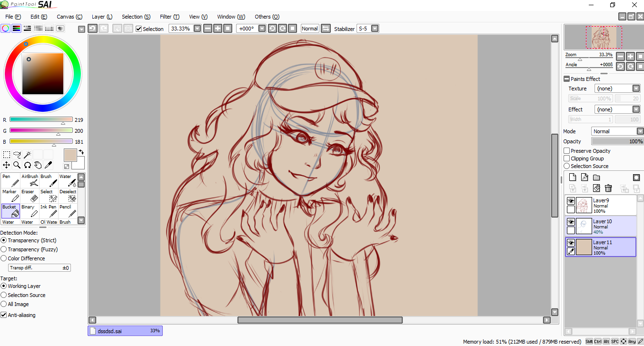Expand the Texture dropdown
Screen dimensions: 644x346
[636, 89]
